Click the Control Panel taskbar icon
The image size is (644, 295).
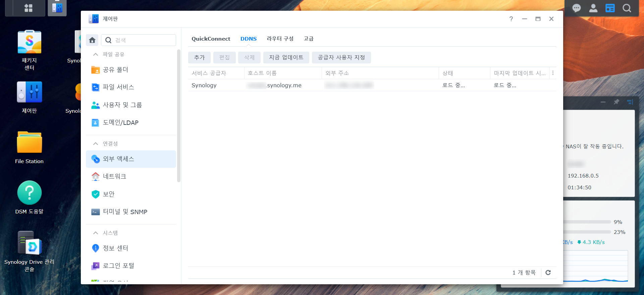57,8
